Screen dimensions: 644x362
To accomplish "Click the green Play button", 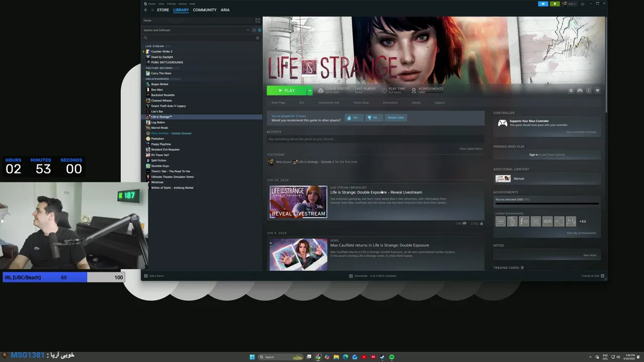I will click(x=286, y=90).
